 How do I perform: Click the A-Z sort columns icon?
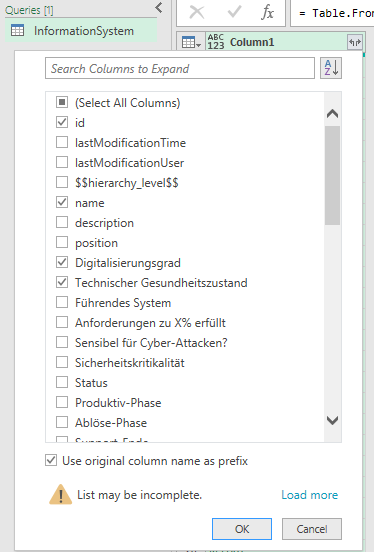pos(331,68)
